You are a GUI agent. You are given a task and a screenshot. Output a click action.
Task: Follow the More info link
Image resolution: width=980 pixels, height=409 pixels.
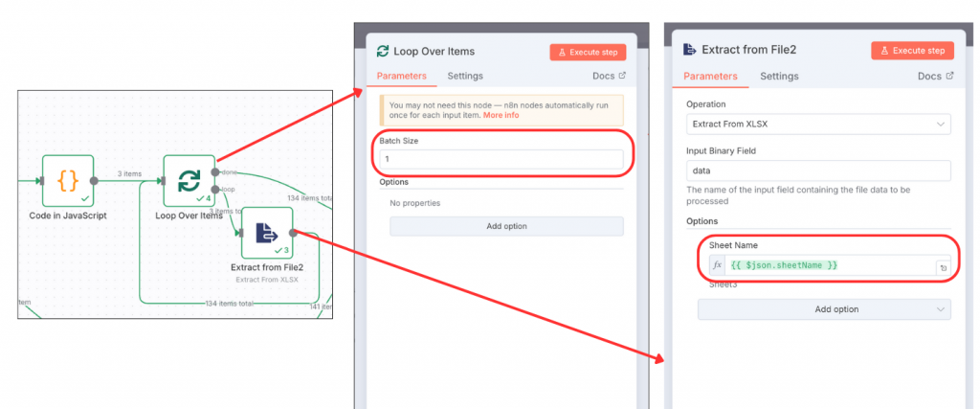(501, 115)
